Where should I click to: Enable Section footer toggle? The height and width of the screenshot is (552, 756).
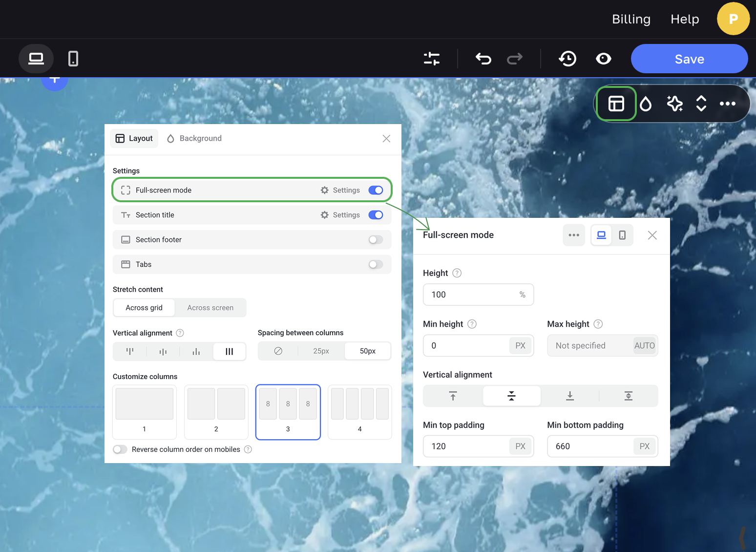point(376,240)
